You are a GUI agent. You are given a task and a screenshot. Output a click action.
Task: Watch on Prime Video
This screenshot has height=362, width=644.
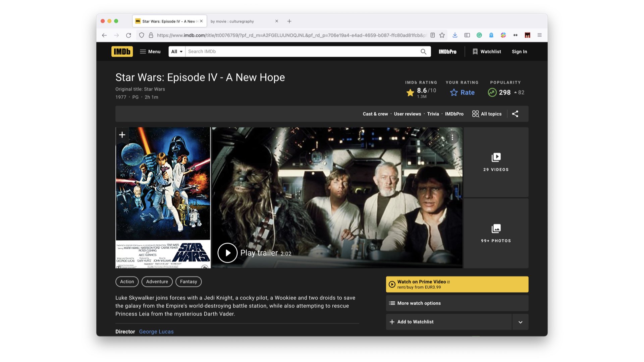(457, 284)
